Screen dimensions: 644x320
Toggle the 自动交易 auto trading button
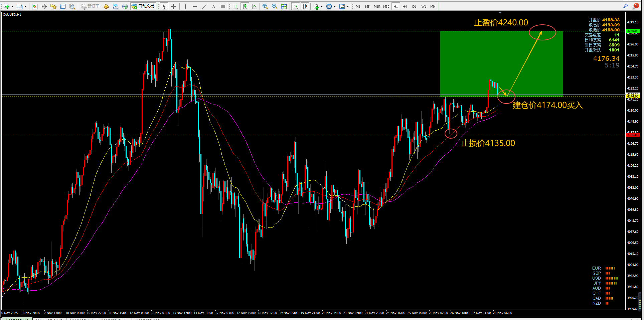click(x=143, y=6)
